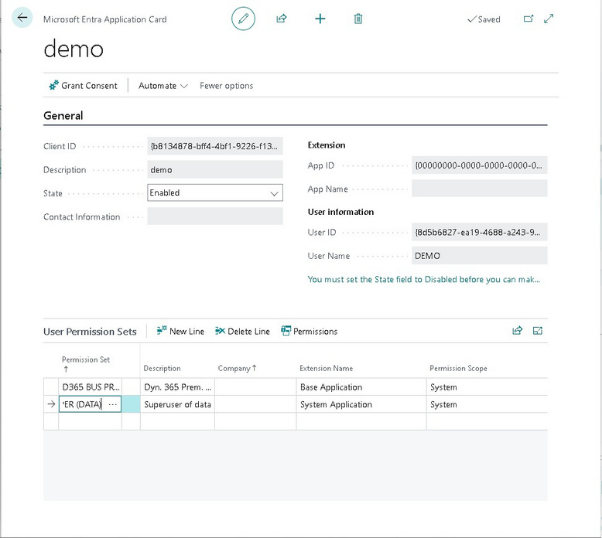Expand the page with the diagonal arrows icon
Viewport: 602px width, 538px height.
[x=549, y=18]
